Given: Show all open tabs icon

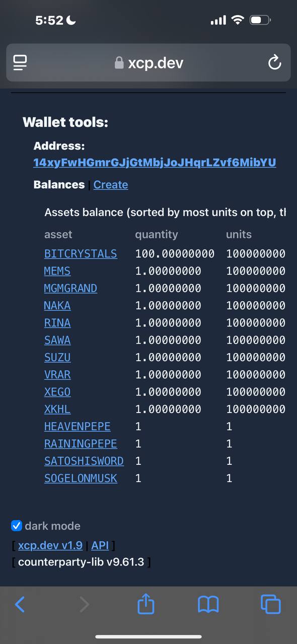Looking at the screenshot, I should coord(270,604).
